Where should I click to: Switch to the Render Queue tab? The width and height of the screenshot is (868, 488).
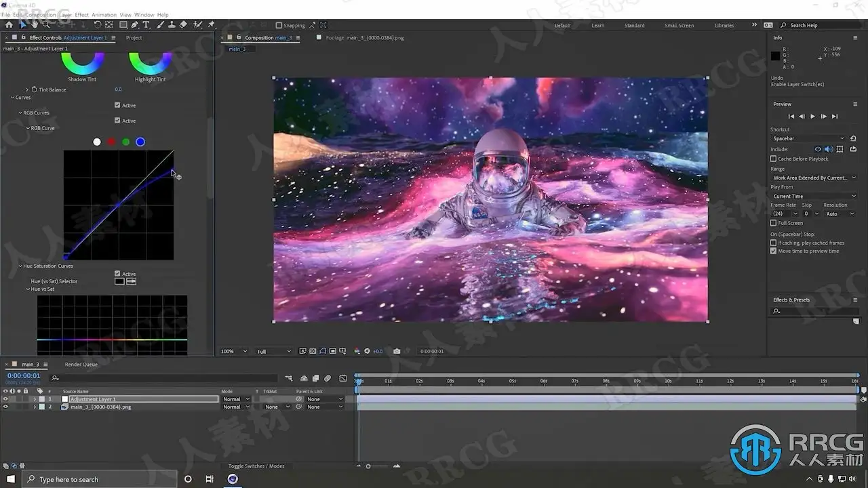click(81, 365)
